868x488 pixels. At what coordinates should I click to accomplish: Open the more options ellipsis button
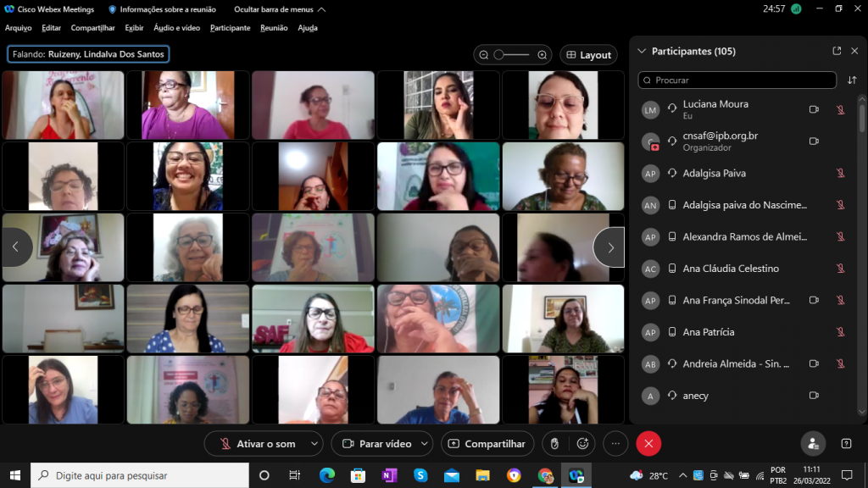click(x=615, y=443)
